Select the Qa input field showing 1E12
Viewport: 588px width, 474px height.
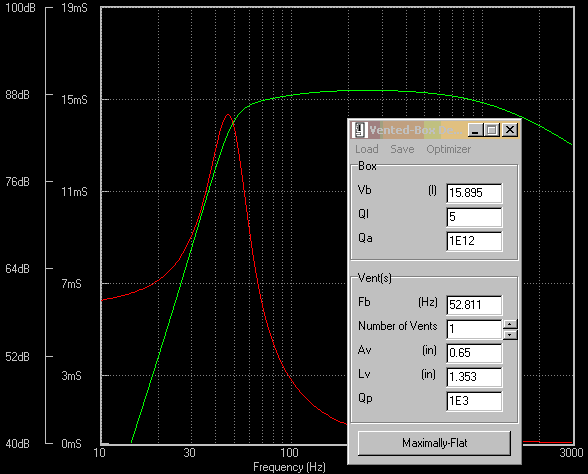click(474, 241)
